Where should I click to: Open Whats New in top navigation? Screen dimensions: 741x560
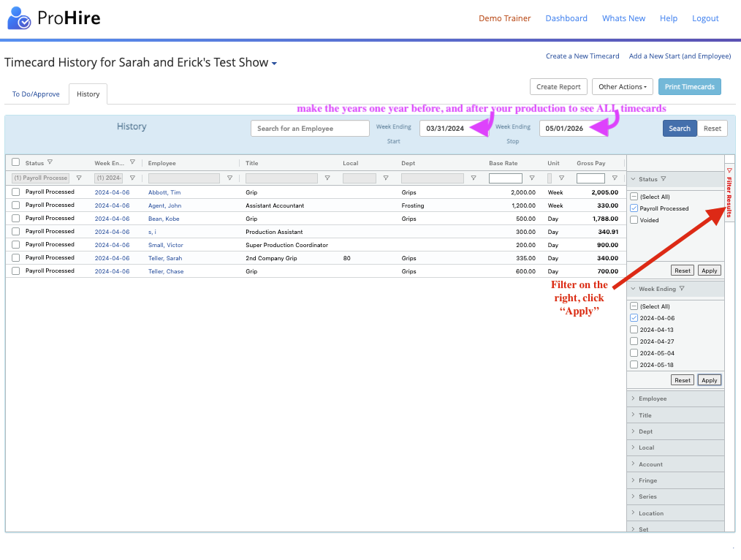pyautogui.click(x=623, y=18)
